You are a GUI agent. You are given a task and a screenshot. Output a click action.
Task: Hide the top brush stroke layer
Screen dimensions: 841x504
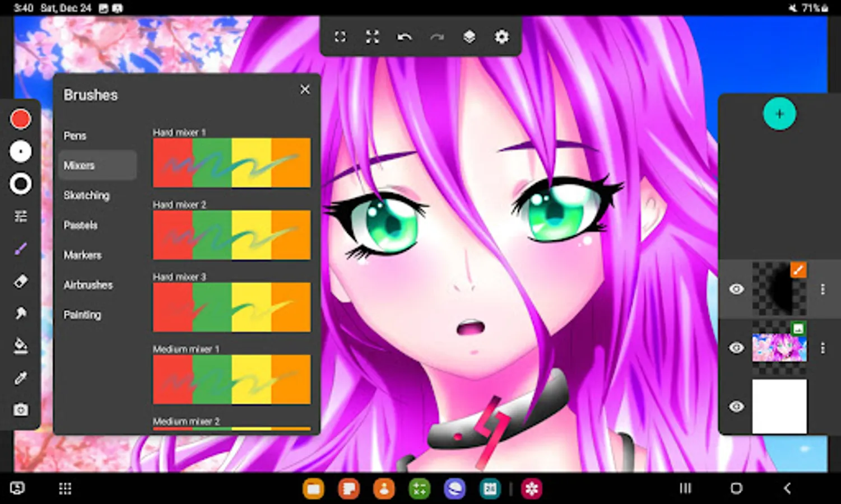(x=736, y=289)
